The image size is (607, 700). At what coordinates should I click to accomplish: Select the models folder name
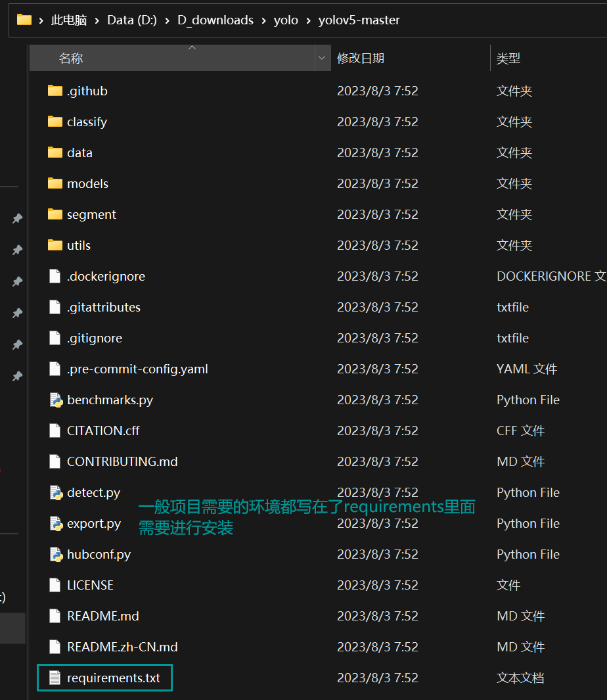[x=88, y=183]
